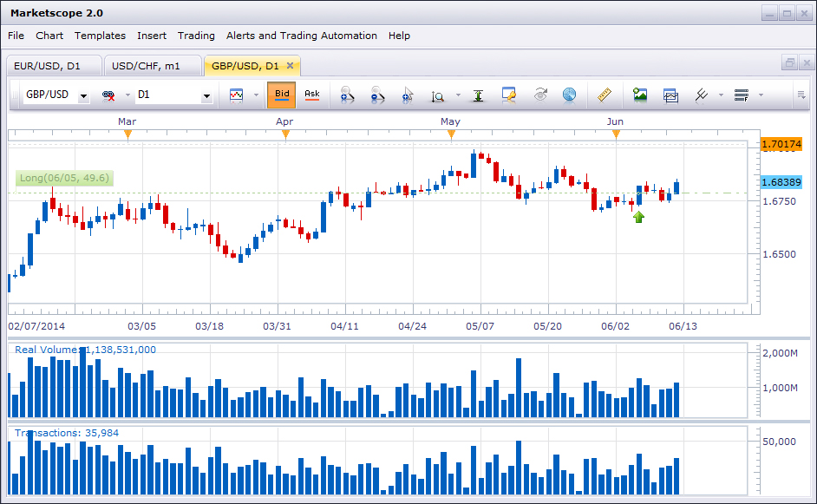Image resolution: width=817 pixels, height=504 pixels.
Task: Open the D1 timeframe dropdown
Action: click(x=206, y=96)
